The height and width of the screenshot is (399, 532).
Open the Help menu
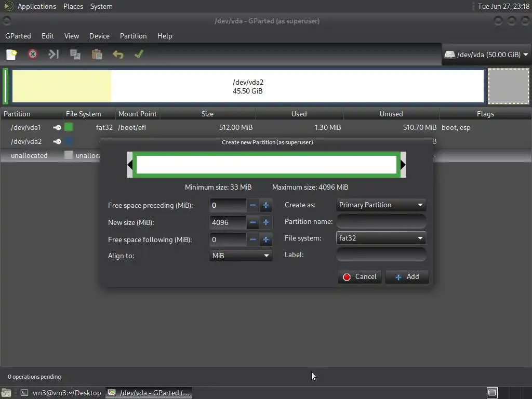(x=165, y=36)
